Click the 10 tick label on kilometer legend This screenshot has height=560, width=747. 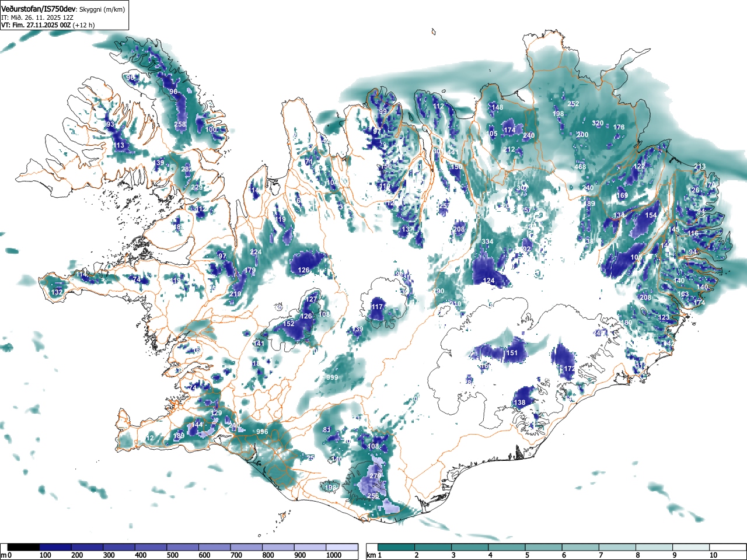pyautogui.click(x=714, y=555)
